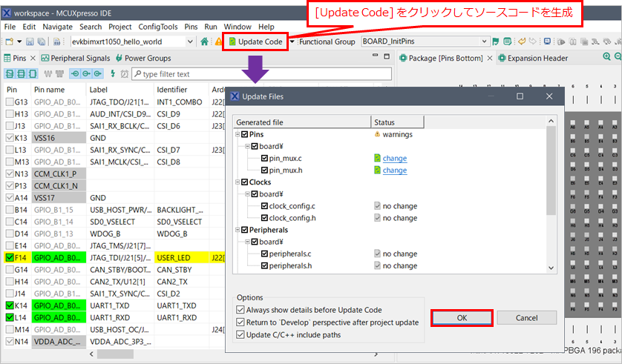Close the Package [Pins Bottom] tab

tap(490, 59)
